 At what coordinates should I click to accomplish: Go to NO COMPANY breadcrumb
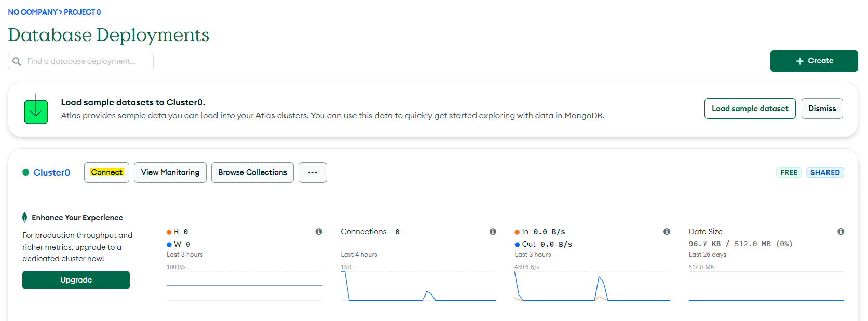point(33,12)
